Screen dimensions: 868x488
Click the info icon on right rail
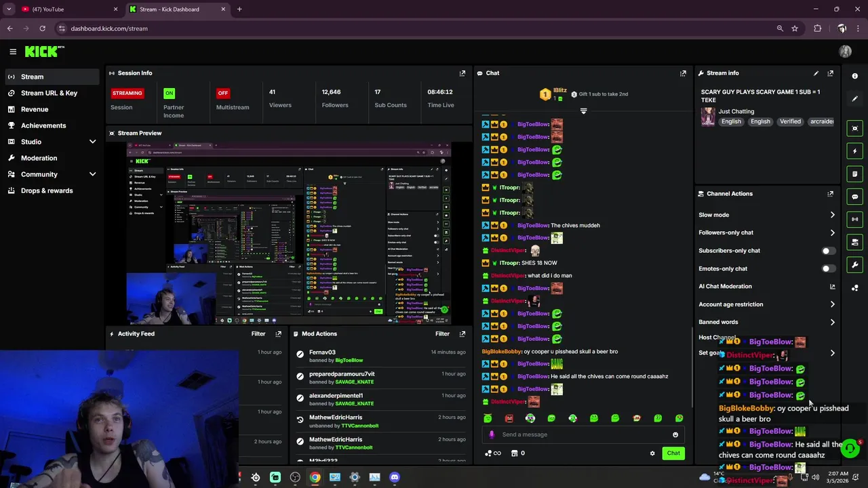pos(854,76)
